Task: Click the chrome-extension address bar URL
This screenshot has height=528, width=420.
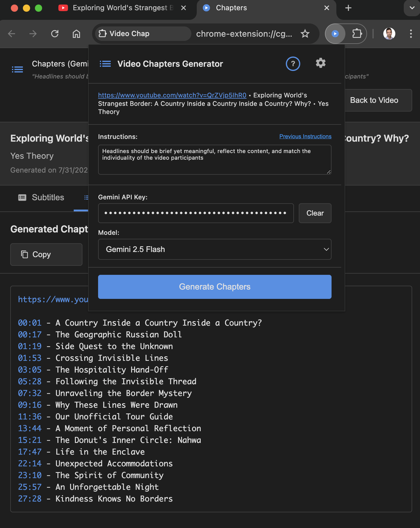Action: [244, 34]
